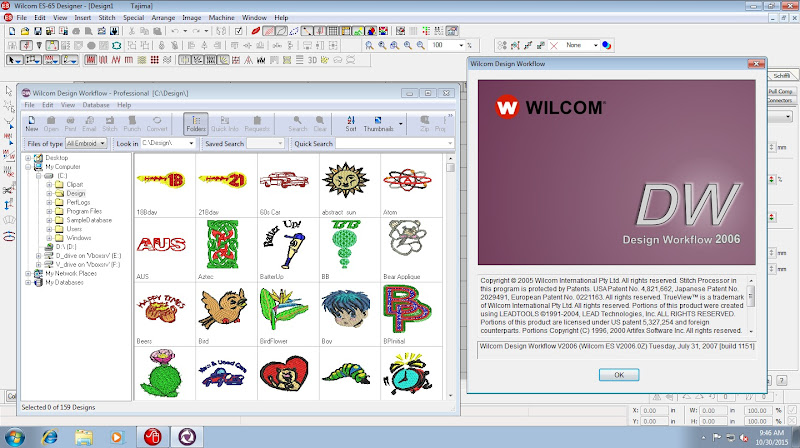The height and width of the screenshot is (448, 800).
Task: Click the Zip toolbar icon
Action: 424,123
